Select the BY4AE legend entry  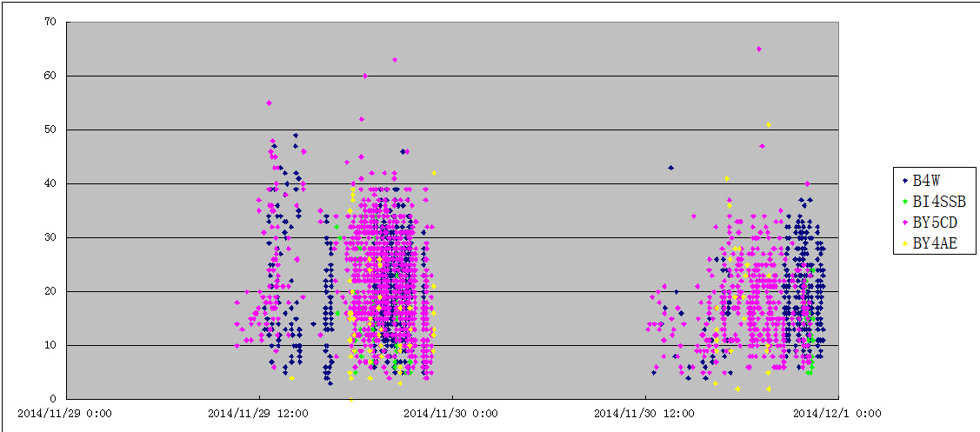click(x=930, y=244)
